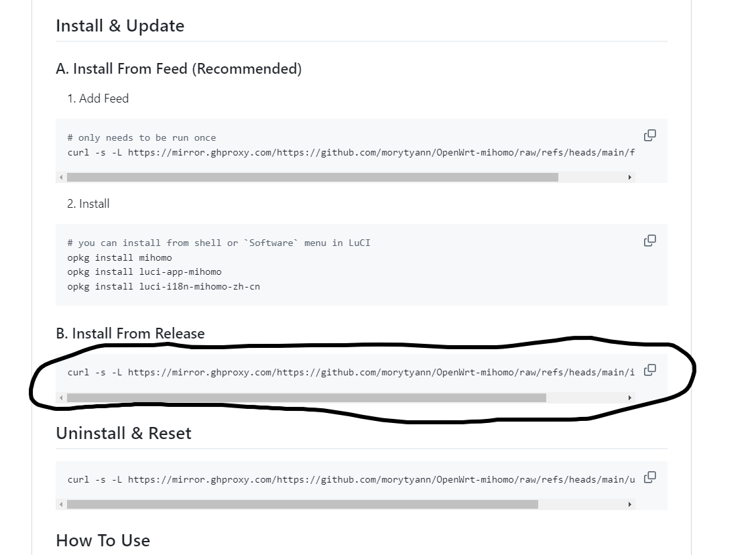
Task: Click the How To Use heading
Action: click(103, 540)
